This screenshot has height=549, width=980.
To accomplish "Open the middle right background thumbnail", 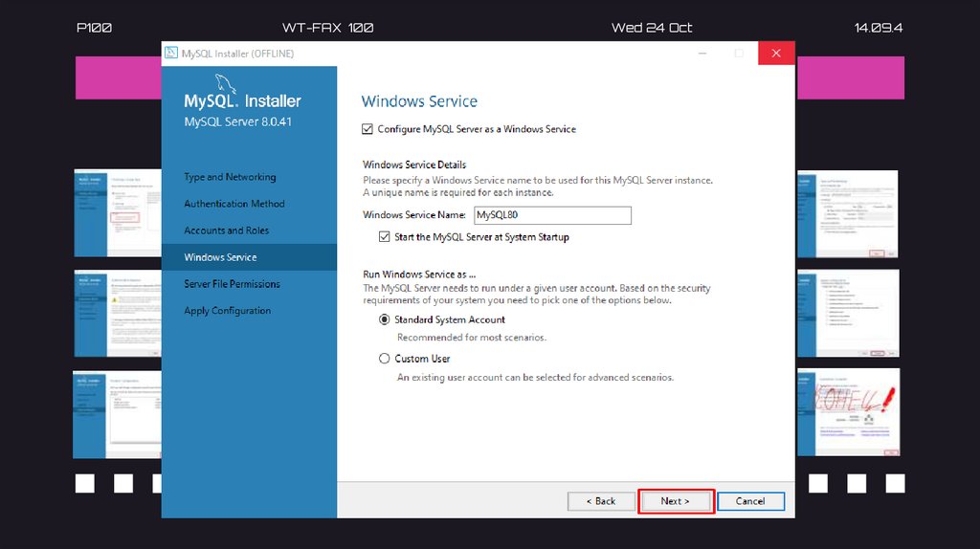I will click(x=848, y=313).
